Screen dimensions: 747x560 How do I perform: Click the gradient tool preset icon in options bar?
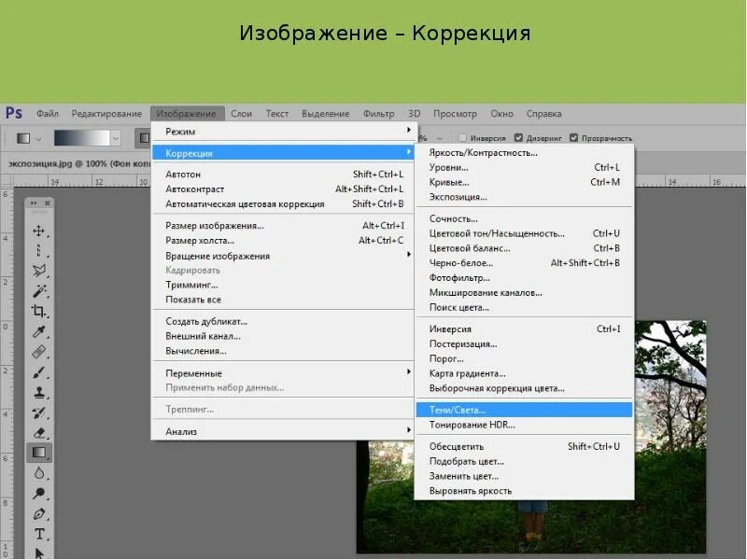click(x=23, y=138)
